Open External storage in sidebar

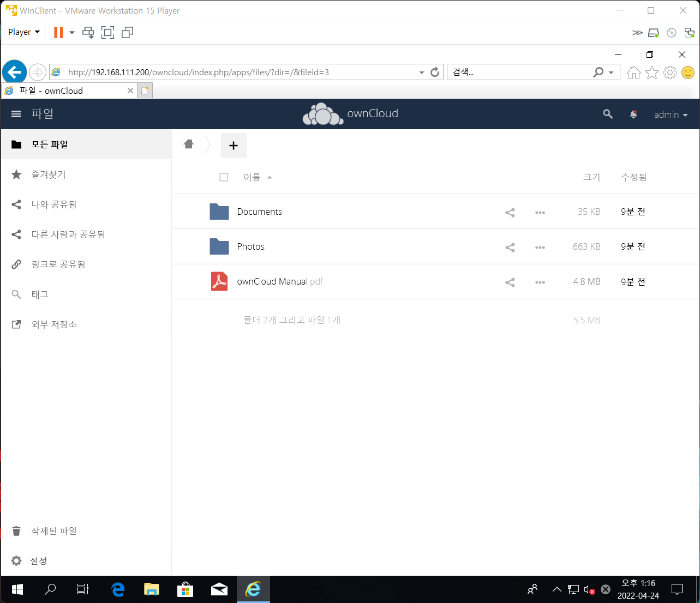[x=86, y=324]
